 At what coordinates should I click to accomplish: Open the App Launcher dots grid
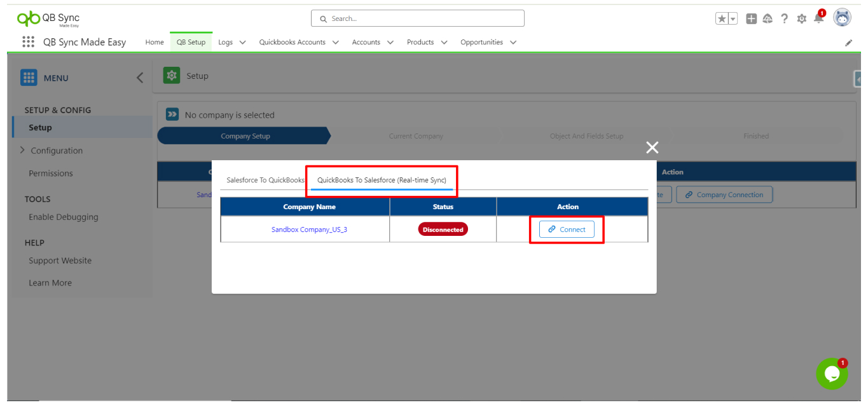click(28, 42)
